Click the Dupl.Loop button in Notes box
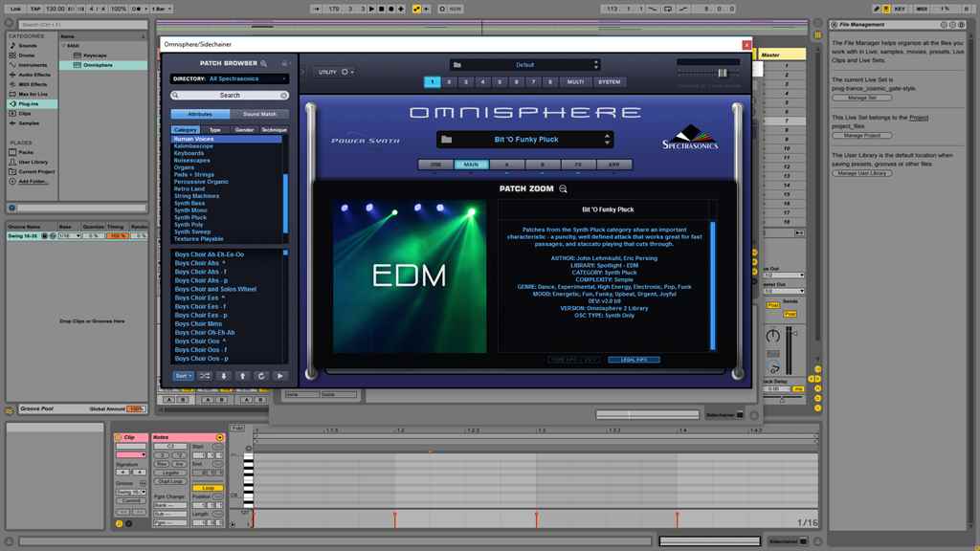The height and width of the screenshot is (551, 980). [x=170, y=482]
